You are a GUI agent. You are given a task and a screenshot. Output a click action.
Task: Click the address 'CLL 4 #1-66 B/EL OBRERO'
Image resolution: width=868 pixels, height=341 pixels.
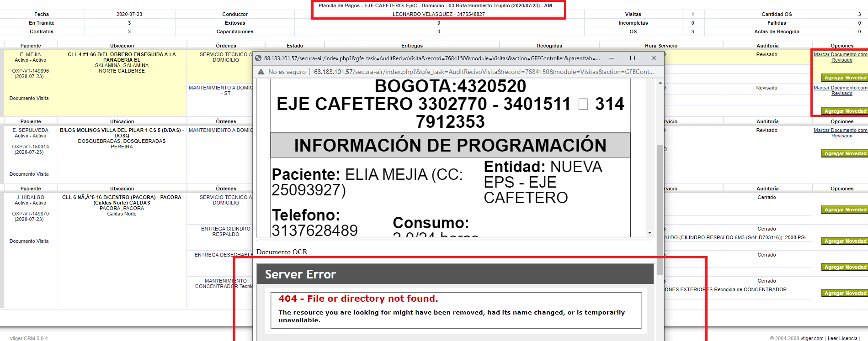(122, 57)
